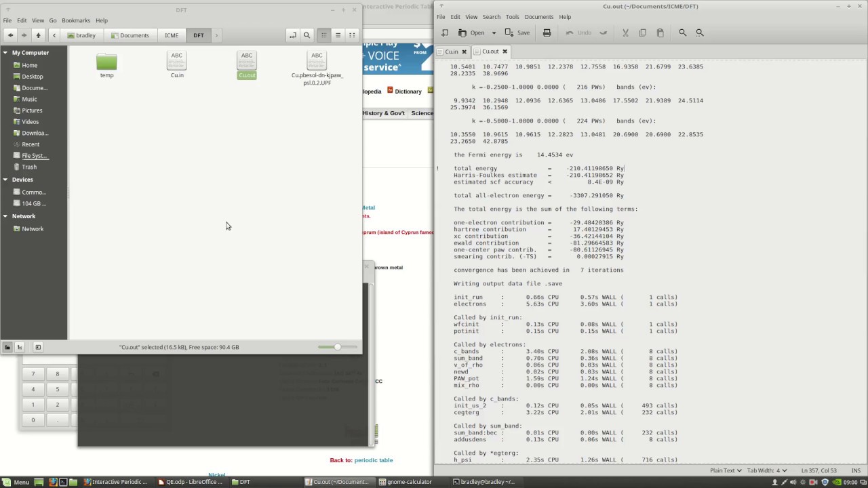Open Pictures folder in sidebar

[32, 110]
